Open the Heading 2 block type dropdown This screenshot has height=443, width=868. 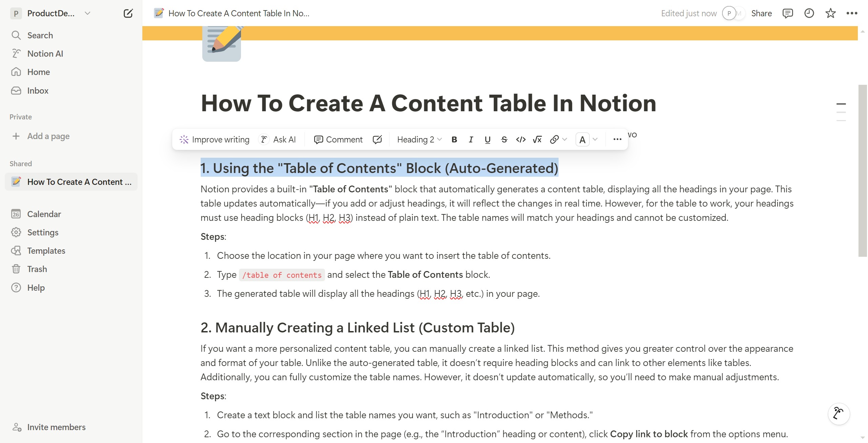tap(419, 139)
